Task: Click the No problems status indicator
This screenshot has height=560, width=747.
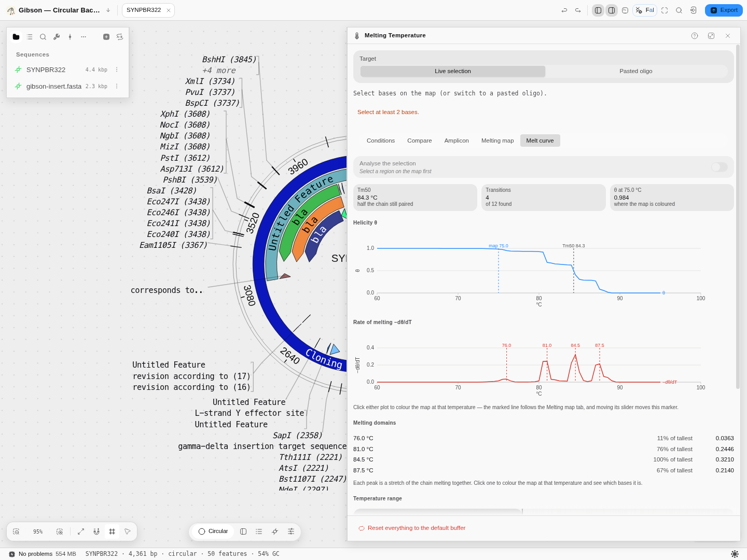Action: pyautogui.click(x=31, y=554)
